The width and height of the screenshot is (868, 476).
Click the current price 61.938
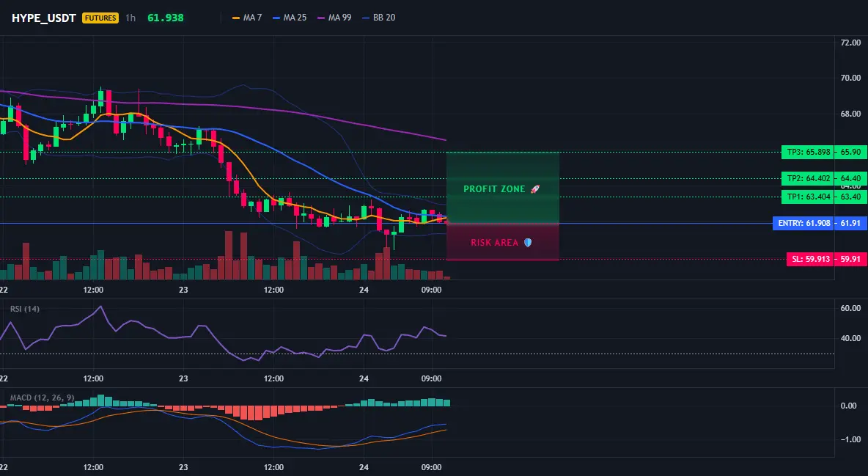coord(166,18)
